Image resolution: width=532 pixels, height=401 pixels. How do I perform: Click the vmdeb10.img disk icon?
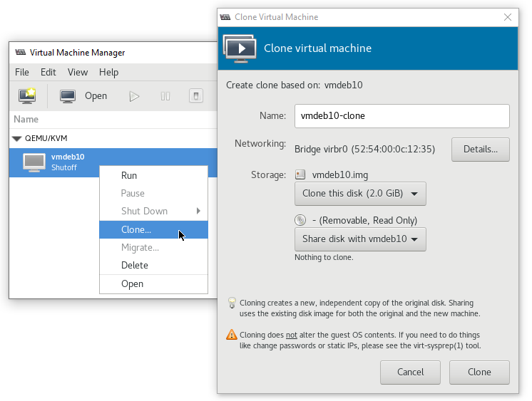coord(300,175)
